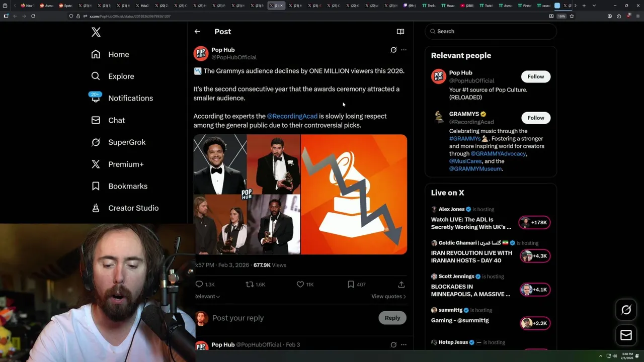Open the 150% zoom level indicator
Screen dimensions: 644x362
[561, 16]
